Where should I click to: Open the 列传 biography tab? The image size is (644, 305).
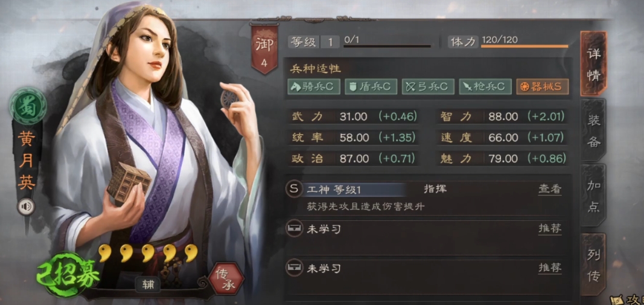(593, 265)
